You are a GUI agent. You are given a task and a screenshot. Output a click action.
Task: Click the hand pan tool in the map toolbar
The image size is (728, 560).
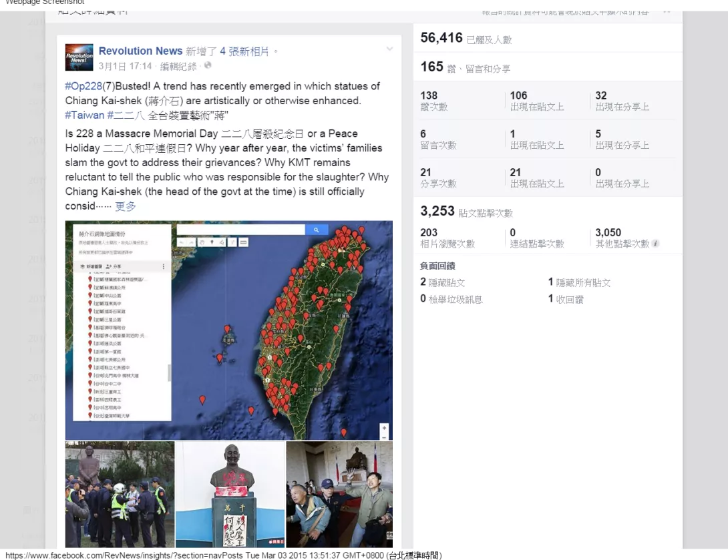[202, 242]
